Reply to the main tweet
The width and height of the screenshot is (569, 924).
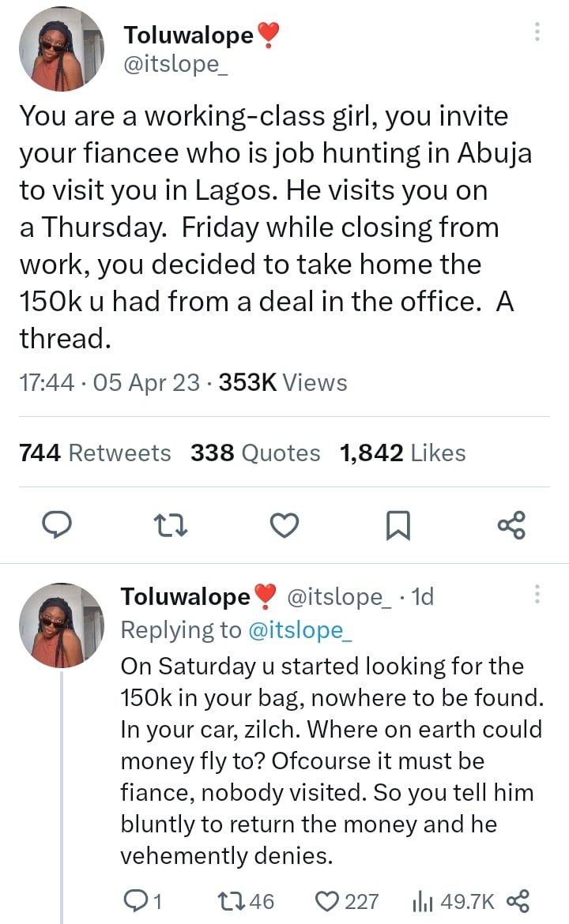point(55,524)
